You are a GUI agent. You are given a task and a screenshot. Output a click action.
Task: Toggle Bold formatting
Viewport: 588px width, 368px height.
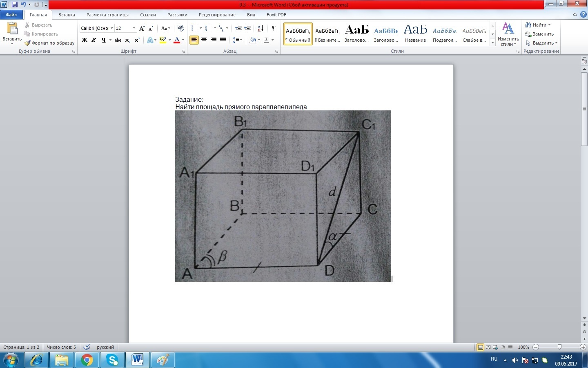(x=85, y=40)
